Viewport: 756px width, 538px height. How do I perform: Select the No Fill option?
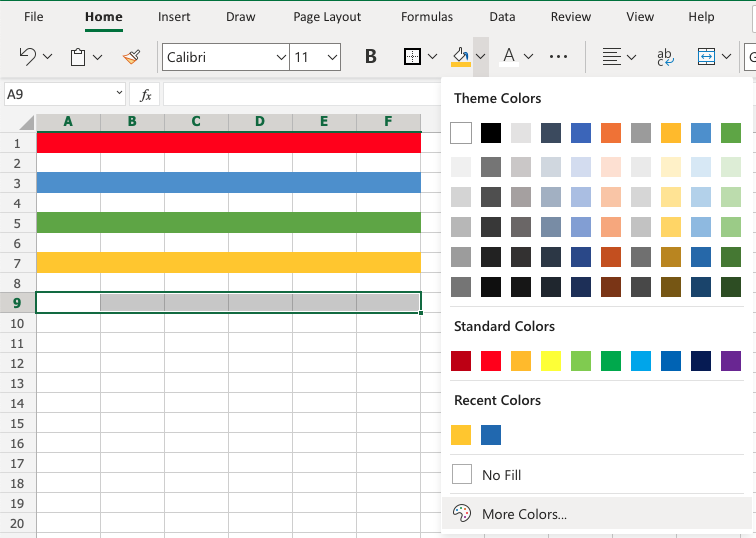click(500, 475)
